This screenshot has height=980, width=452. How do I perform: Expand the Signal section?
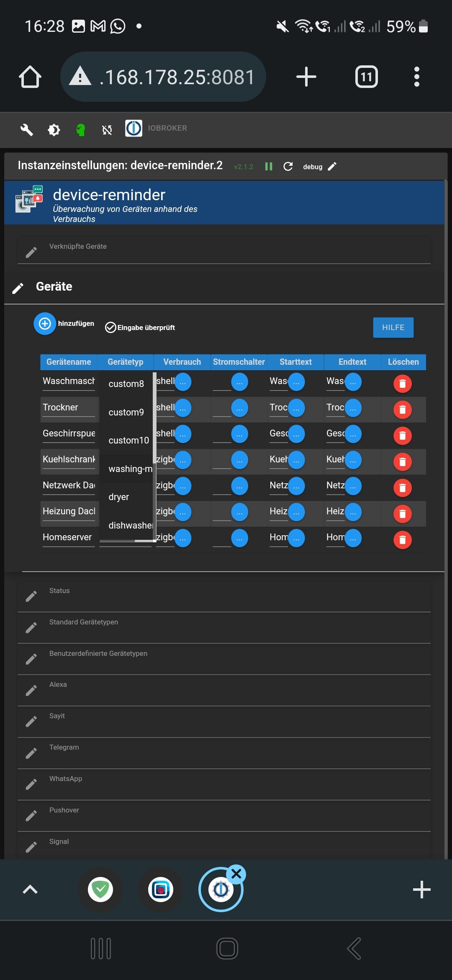point(224,846)
